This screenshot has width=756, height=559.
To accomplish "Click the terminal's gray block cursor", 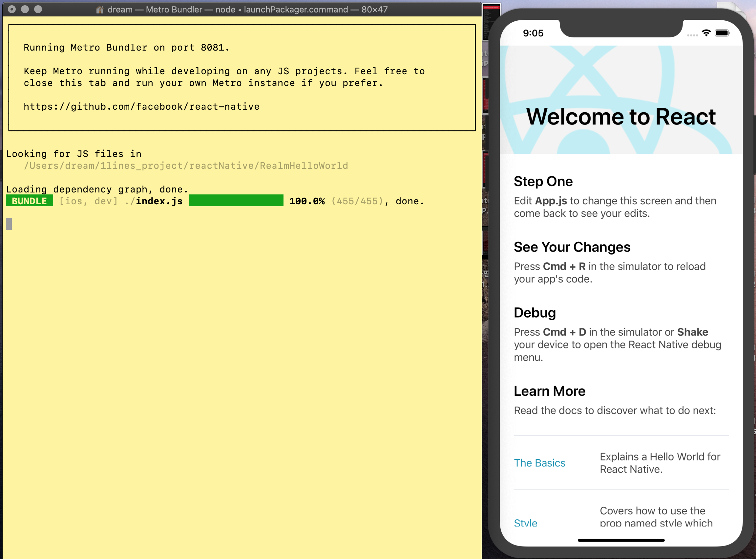I will click(x=9, y=224).
